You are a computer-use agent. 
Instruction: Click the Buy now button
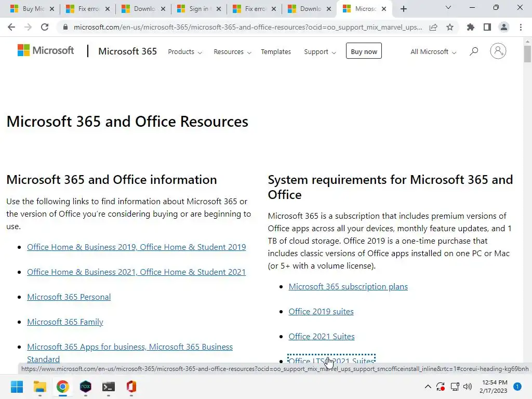[x=364, y=51]
